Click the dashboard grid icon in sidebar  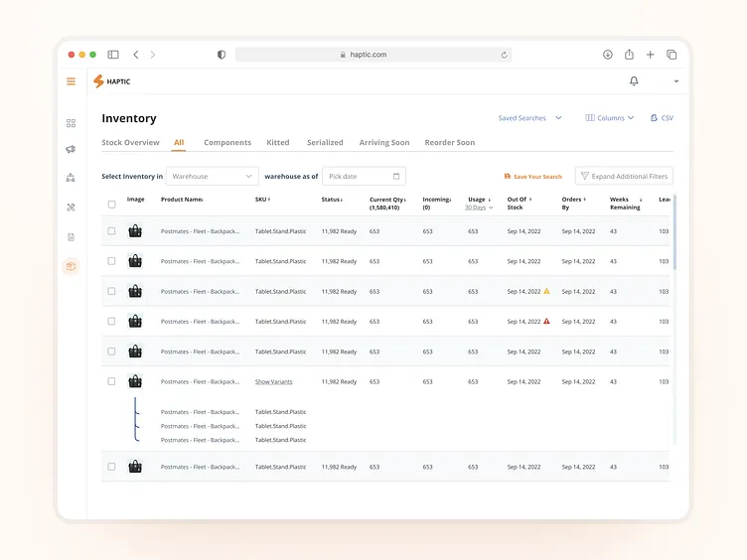tap(71, 123)
